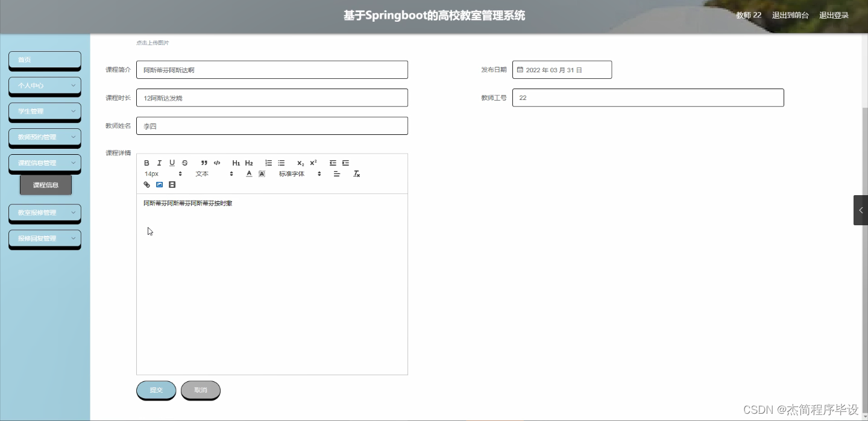Apply italic formatting
868x421 pixels.
[x=159, y=163]
